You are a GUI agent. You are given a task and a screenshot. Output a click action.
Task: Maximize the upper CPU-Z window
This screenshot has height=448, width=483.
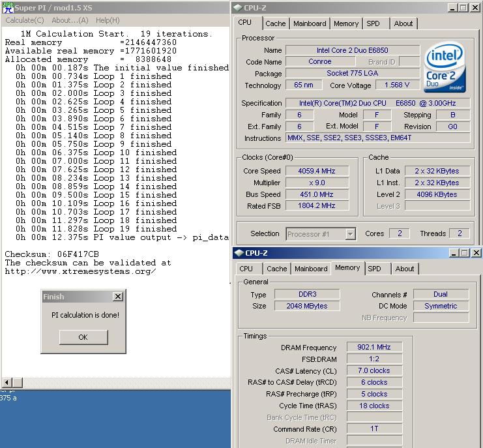(x=463, y=8)
